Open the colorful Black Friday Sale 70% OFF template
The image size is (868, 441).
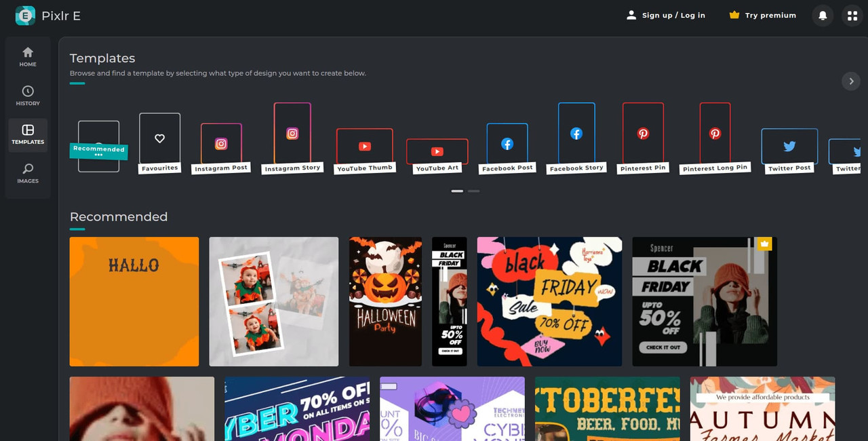[x=549, y=301]
